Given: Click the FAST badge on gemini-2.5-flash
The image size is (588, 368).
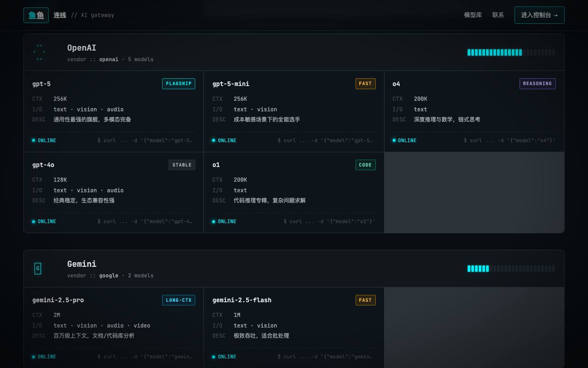Looking at the screenshot, I should (365, 300).
